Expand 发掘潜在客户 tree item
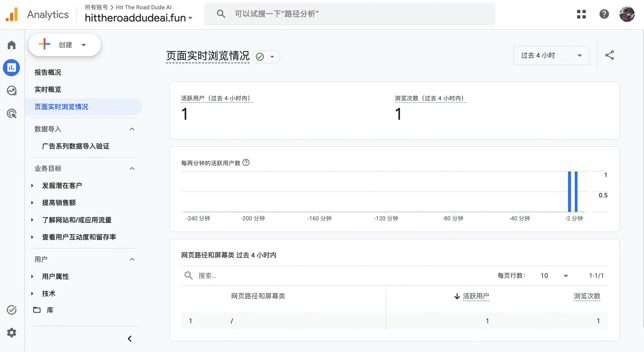This screenshot has width=644, height=352. [x=32, y=186]
